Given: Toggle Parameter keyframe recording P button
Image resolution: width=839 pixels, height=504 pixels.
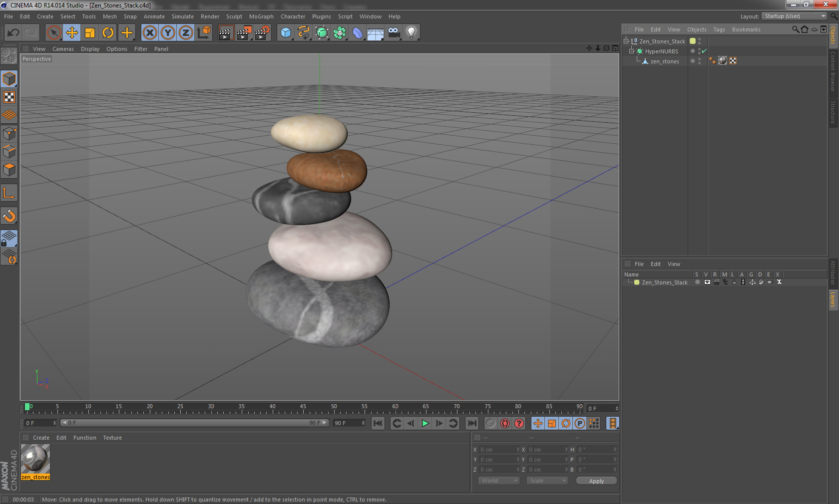Looking at the screenshot, I should (x=580, y=423).
